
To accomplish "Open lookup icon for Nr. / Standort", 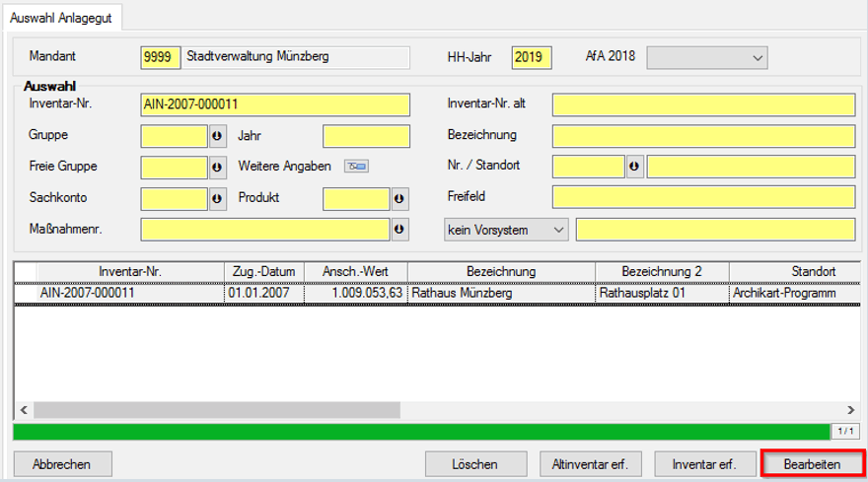I will point(634,167).
